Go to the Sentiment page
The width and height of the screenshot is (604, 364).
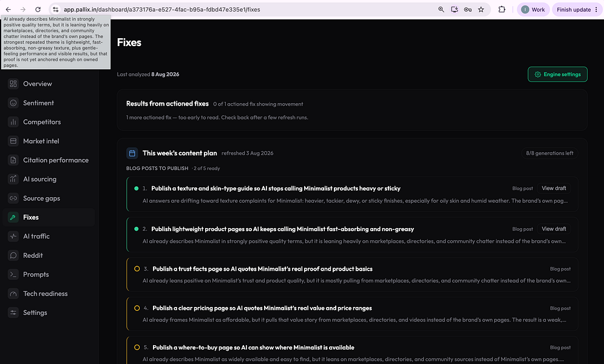pyautogui.click(x=38, y=103)
